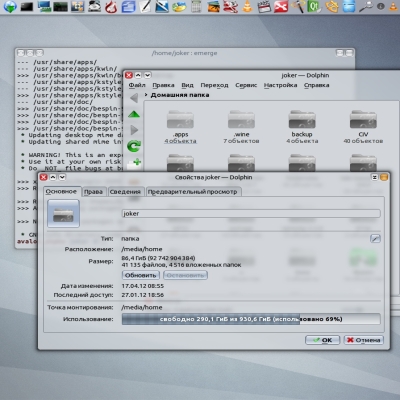The width and height of the screenshot is (400, 400).
Task: Open the calculator launcher in top panel
Action: click(x=196, y=6)
